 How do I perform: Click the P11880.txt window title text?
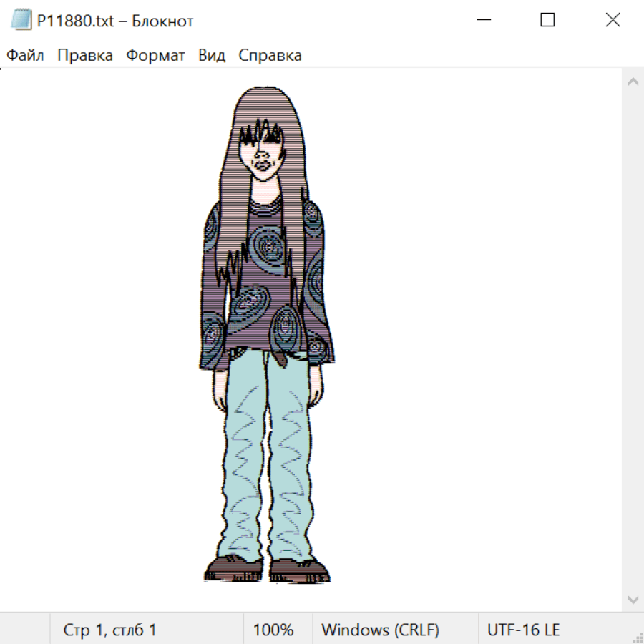[x=114, y=21]
